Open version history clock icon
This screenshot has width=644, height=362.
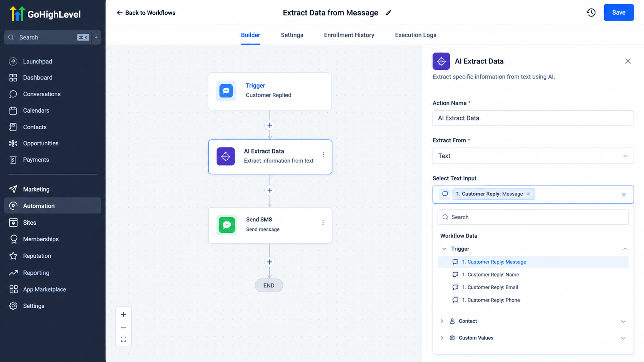tap(591, 13)
